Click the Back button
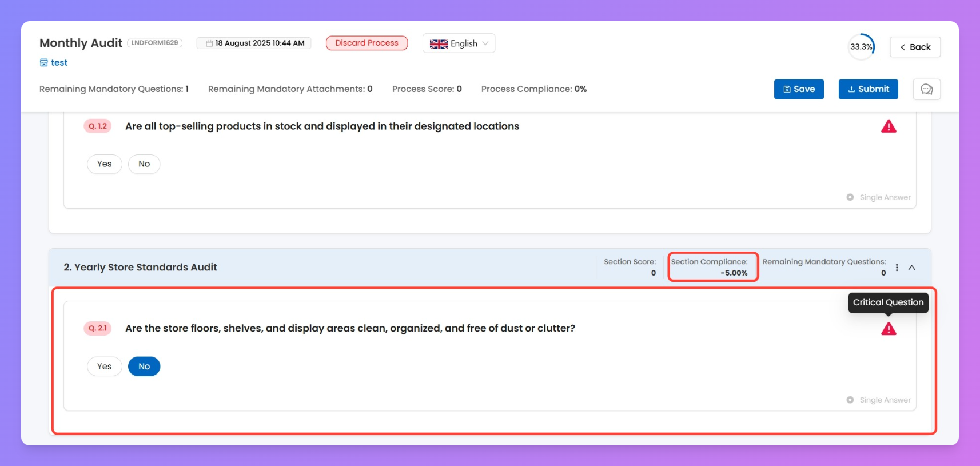The height and width of the screenshot is (466, 980). click(915, 47)
